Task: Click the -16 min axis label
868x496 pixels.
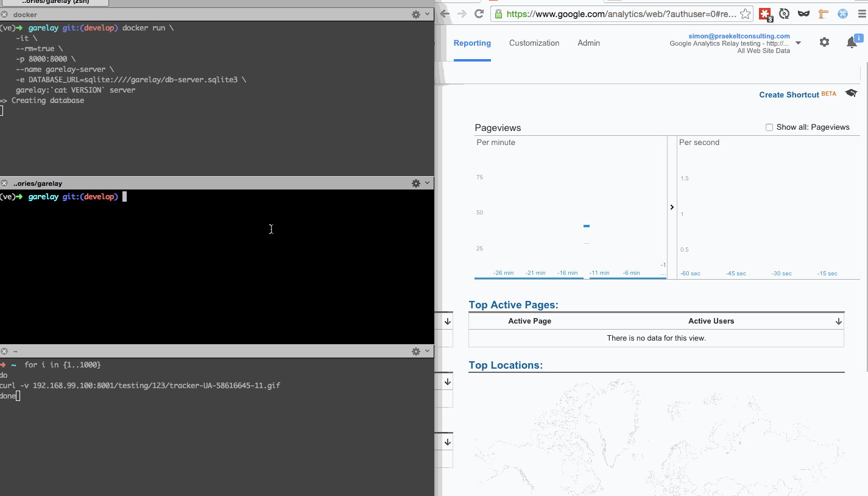Action: tap(567, 273)
